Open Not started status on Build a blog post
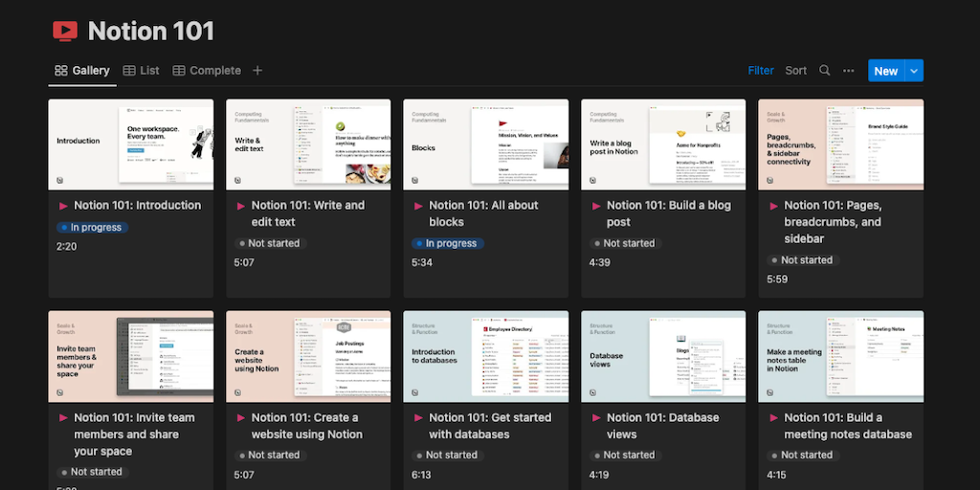Viewport: 980px width, 490px height. point(625,243)
